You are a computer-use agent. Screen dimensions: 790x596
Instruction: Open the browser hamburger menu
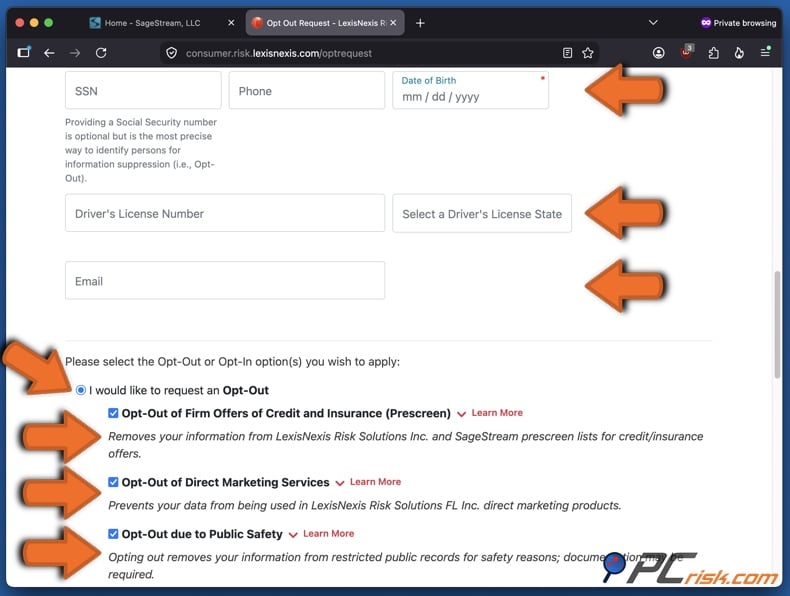[x=765, y=52]
